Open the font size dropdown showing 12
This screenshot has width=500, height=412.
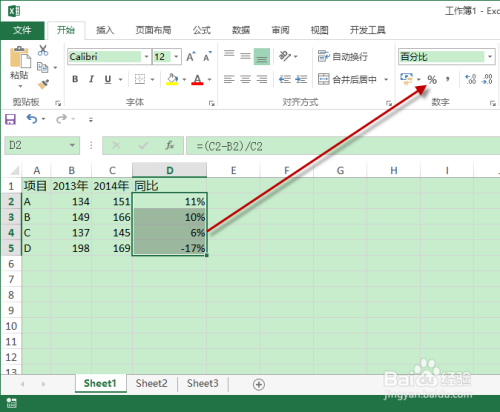(176, 57)
